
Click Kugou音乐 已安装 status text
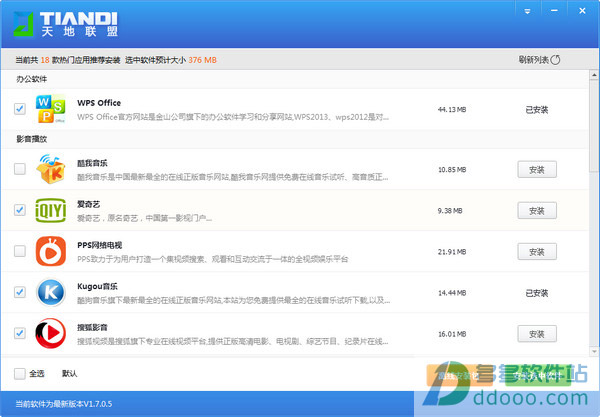(536, 293)
